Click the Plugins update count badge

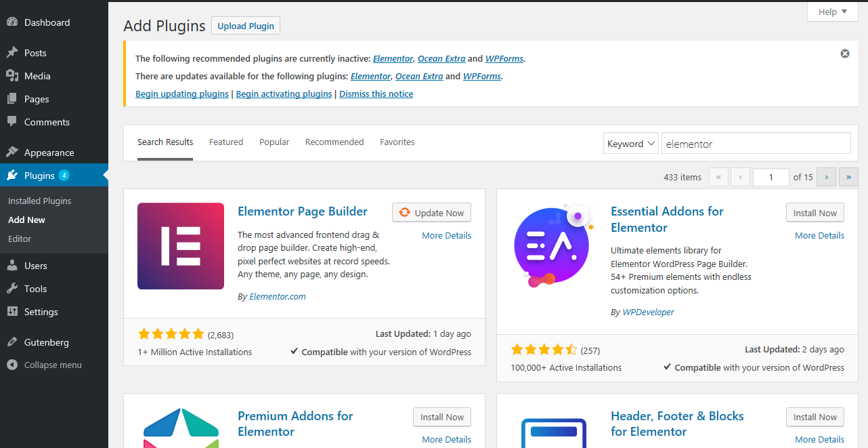pos(64,176)
